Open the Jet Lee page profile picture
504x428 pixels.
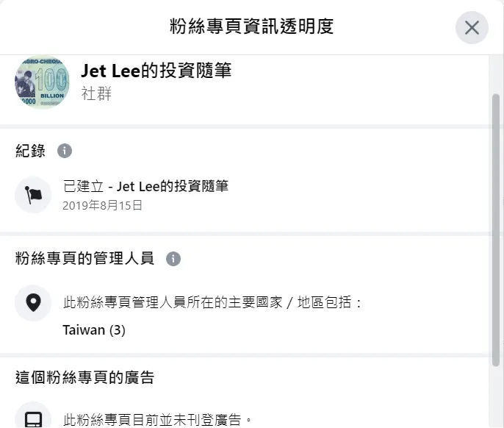click(x=42, y=82)
